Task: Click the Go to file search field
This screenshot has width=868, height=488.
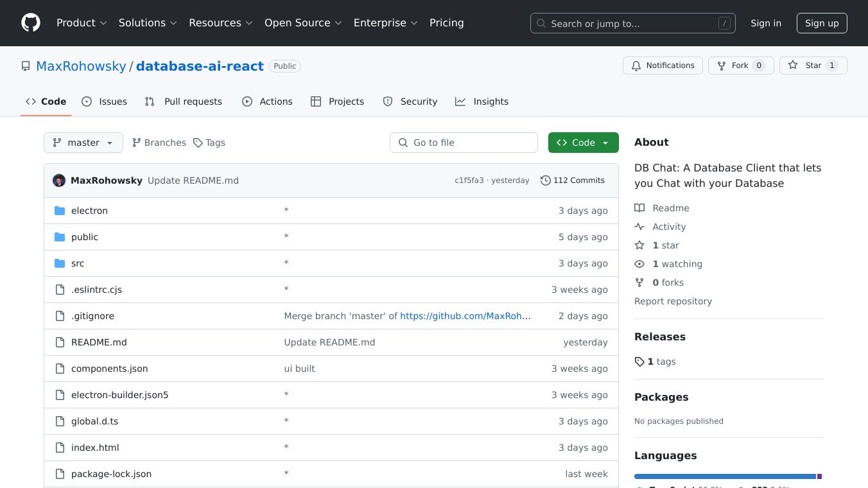Action: [464, 143]
